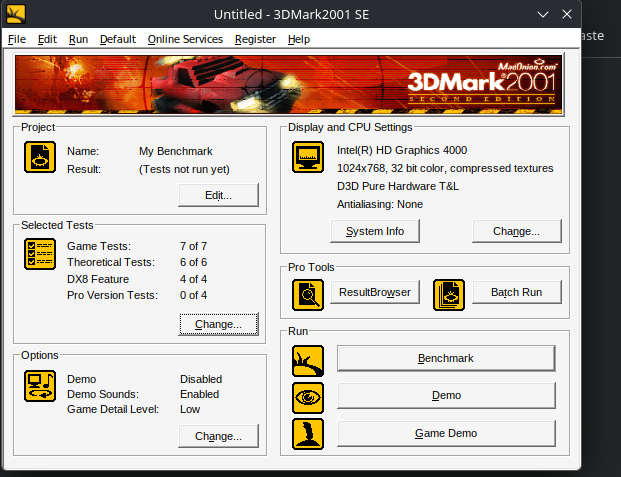Screen dimensions: 621x477
Task: Launch the Demo button
Action: pyautogui.click(x=446, y=395)
